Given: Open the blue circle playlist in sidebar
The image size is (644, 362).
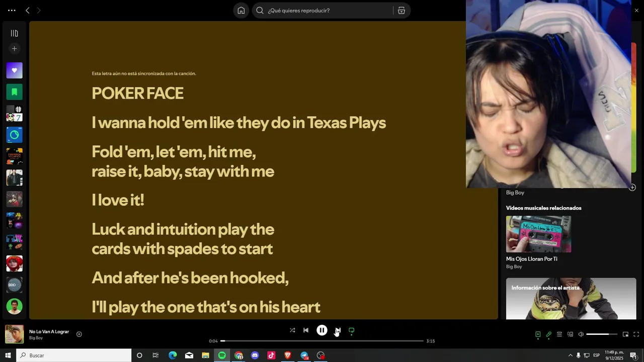Looking at the screenshot, I should pyautogui.click(x=14, y=135).
